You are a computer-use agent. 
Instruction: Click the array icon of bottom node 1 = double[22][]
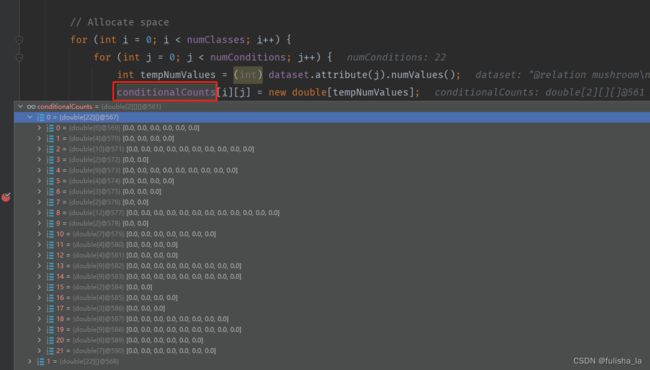(41, 361)
